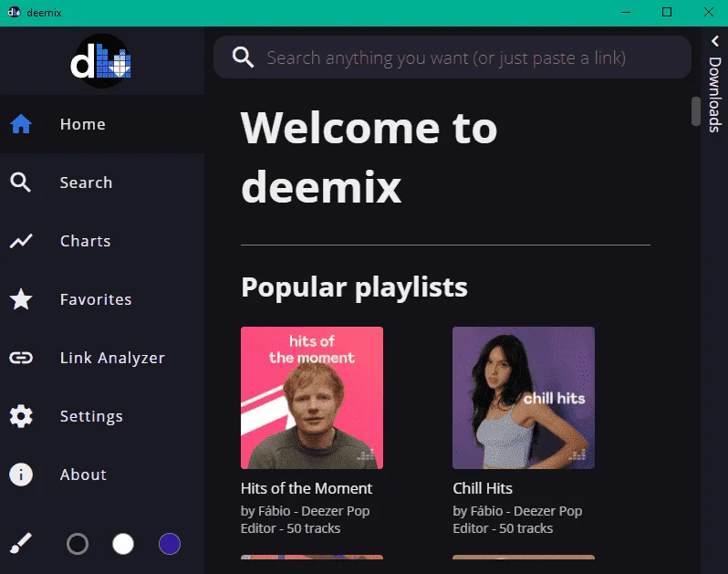Click the theme paintbrush icon
728x574 pixels.
[x=20, y=543]
